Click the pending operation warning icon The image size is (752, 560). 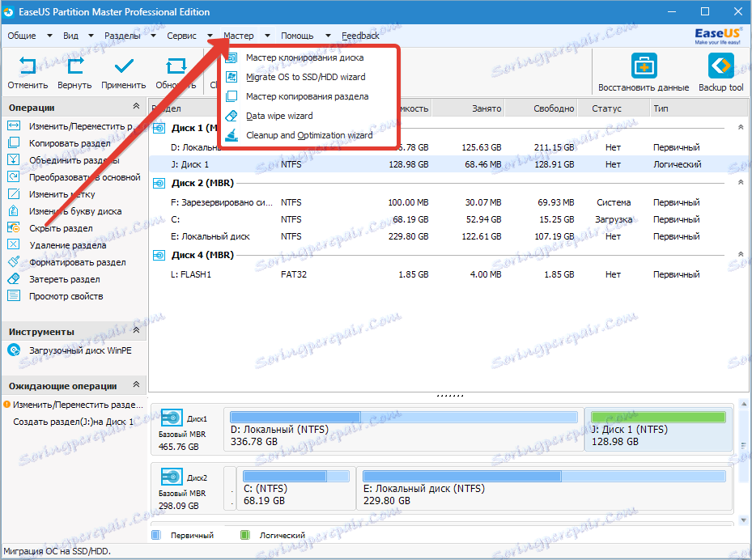point(6,404)
